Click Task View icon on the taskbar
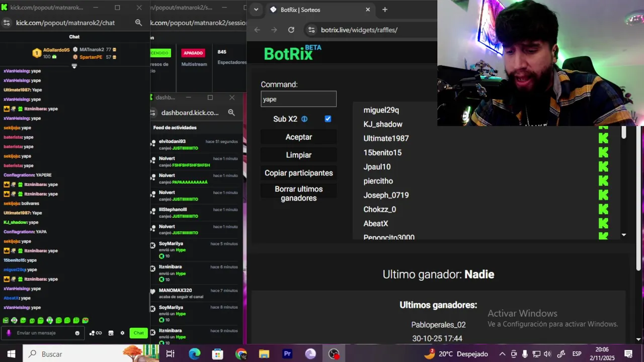 pos(170,354)
